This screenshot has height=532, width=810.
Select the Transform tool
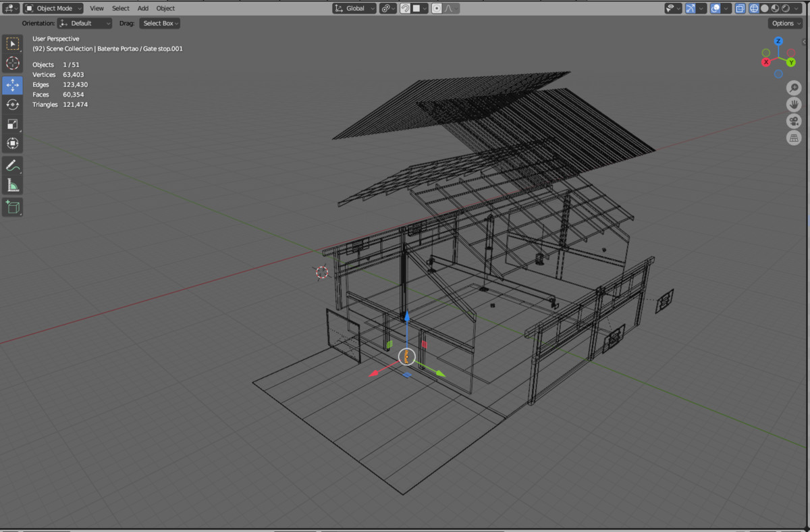tap(12, 143)
